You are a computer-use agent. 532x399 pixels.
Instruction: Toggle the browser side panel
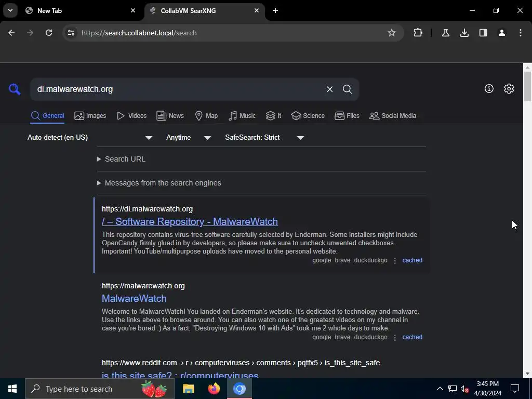point(483,33)
